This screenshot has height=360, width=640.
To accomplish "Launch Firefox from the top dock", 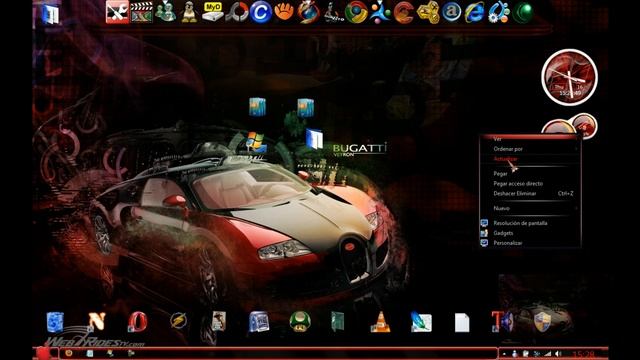I will [308, 12].
